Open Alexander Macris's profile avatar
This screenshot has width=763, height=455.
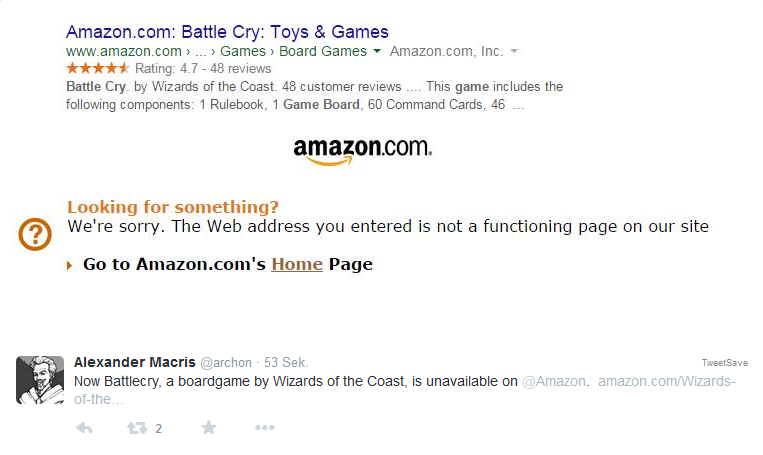tap(40, 380)
